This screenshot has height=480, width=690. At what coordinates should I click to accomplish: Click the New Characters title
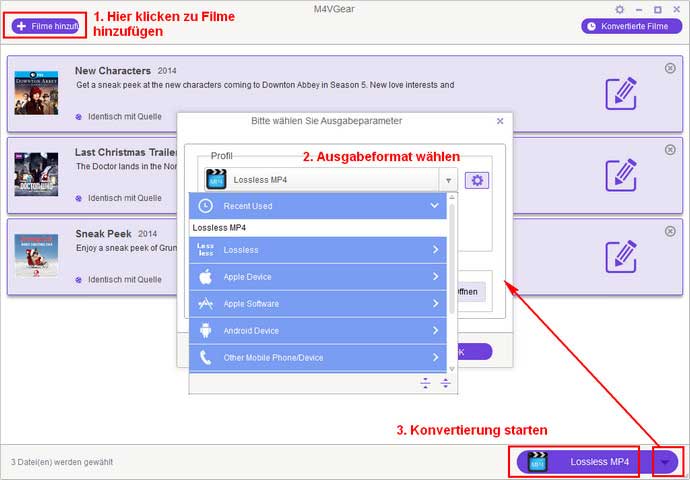click(113, 71)
